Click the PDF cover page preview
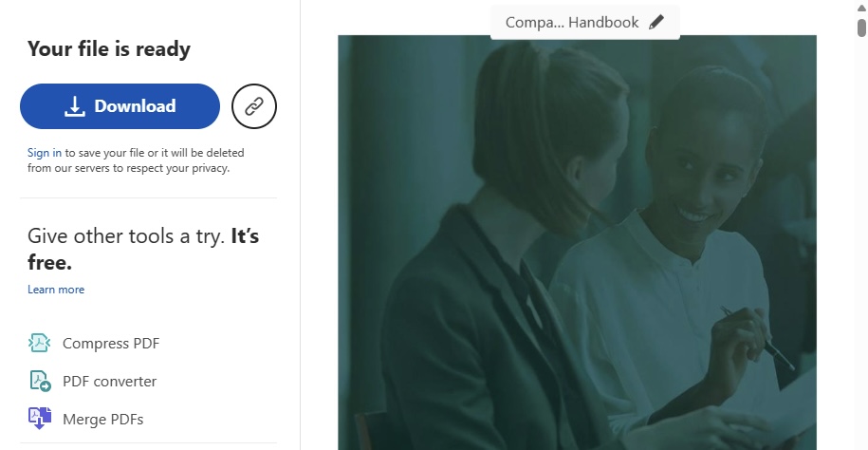 [577, 243]
